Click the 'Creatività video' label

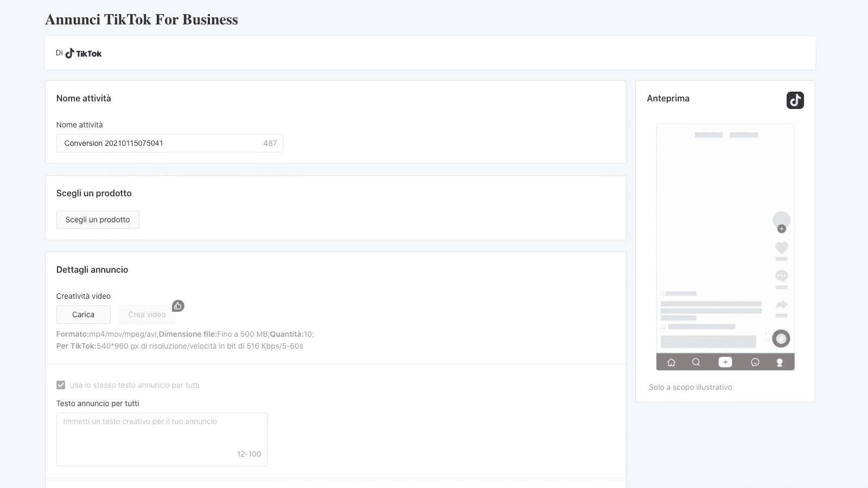point(84,296)
